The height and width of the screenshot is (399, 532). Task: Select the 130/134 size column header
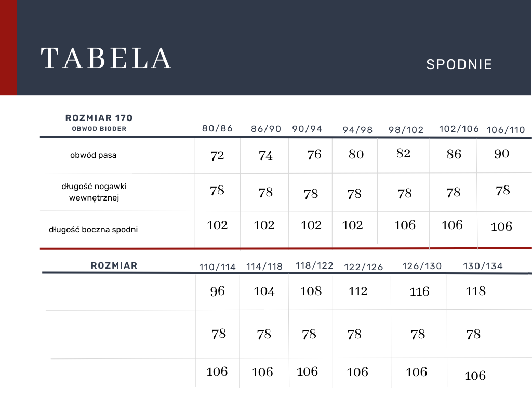[x=483, y=266]
